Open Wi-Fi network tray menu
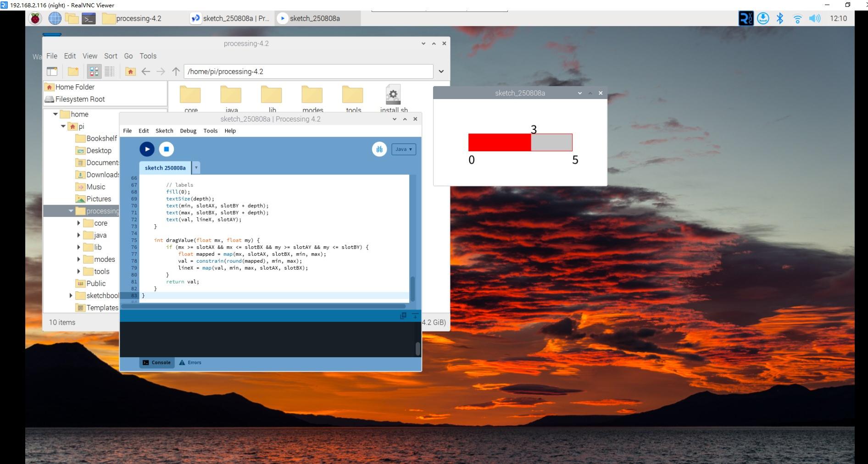This screenshot has width=868, height=464. tap(797, 19)
